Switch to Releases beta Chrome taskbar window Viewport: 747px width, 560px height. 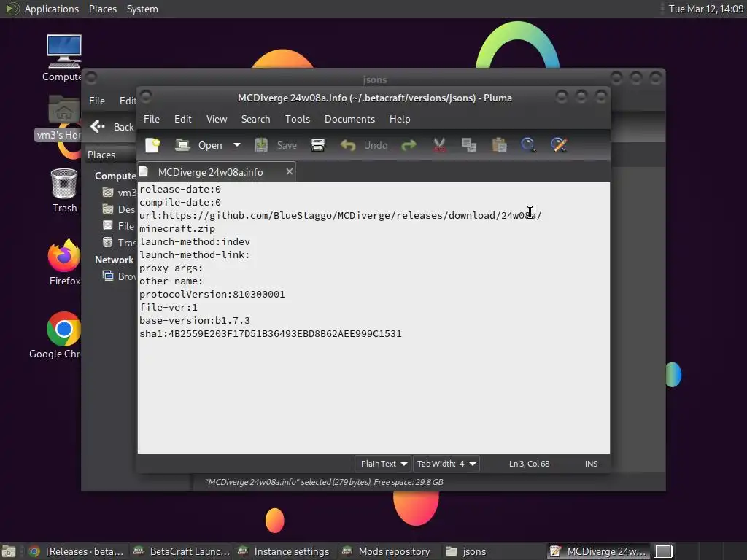coord(77,551)
